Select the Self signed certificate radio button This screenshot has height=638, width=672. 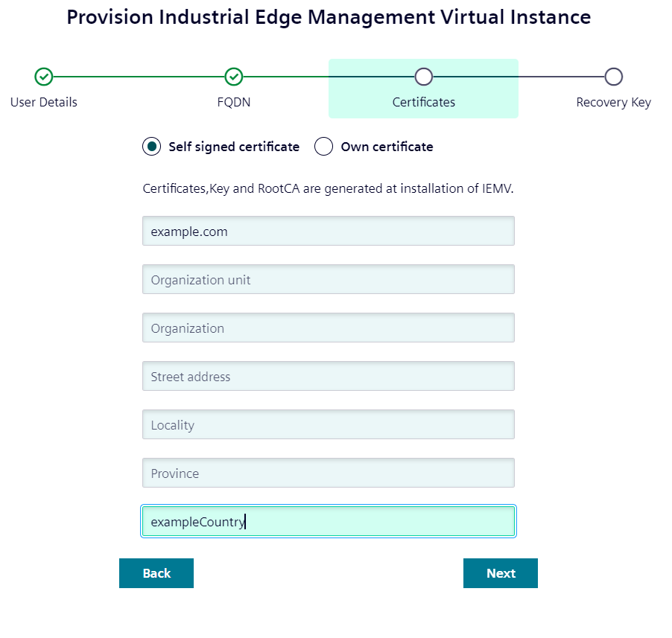(152, 147)
